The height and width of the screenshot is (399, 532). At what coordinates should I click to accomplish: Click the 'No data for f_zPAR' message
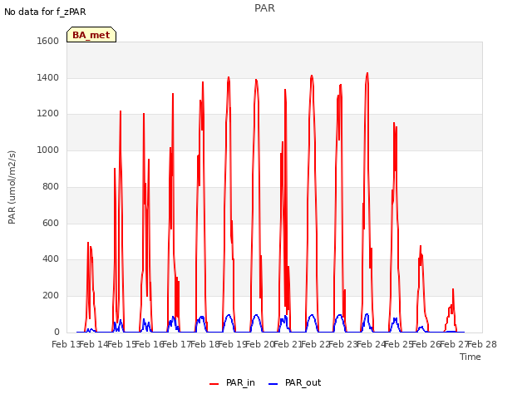45,12
